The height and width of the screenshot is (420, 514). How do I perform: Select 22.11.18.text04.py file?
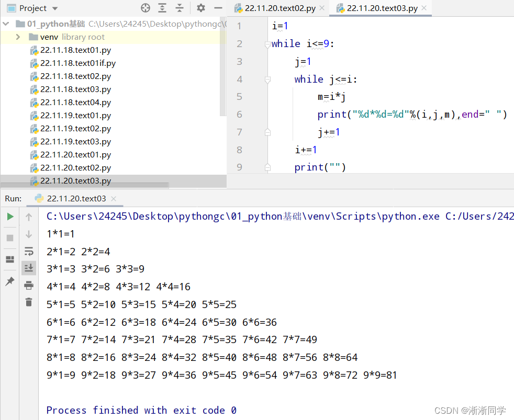(75, 103)
